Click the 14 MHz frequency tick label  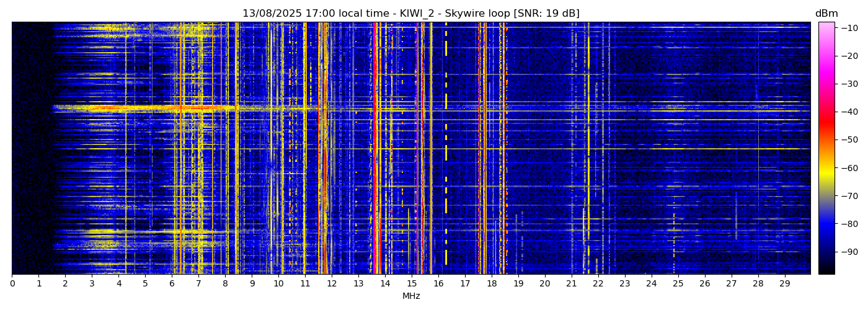tap(385, 284)
